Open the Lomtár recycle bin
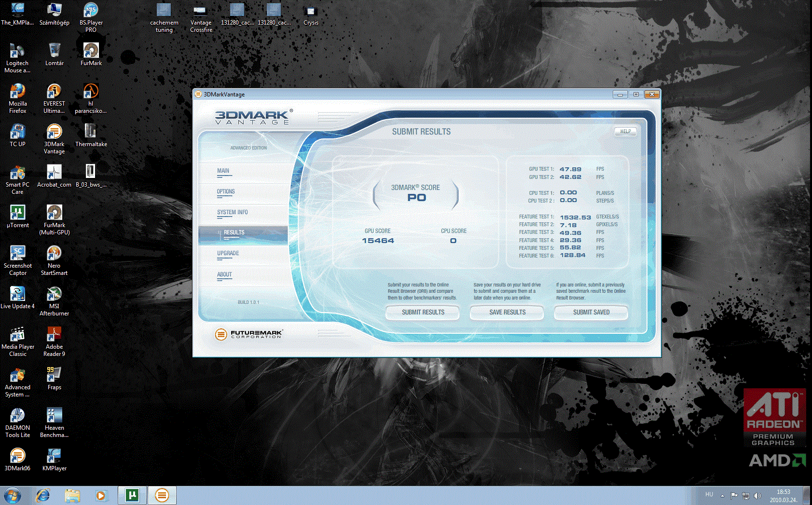This screenshot has height=505, width=812. coord(55,55)
